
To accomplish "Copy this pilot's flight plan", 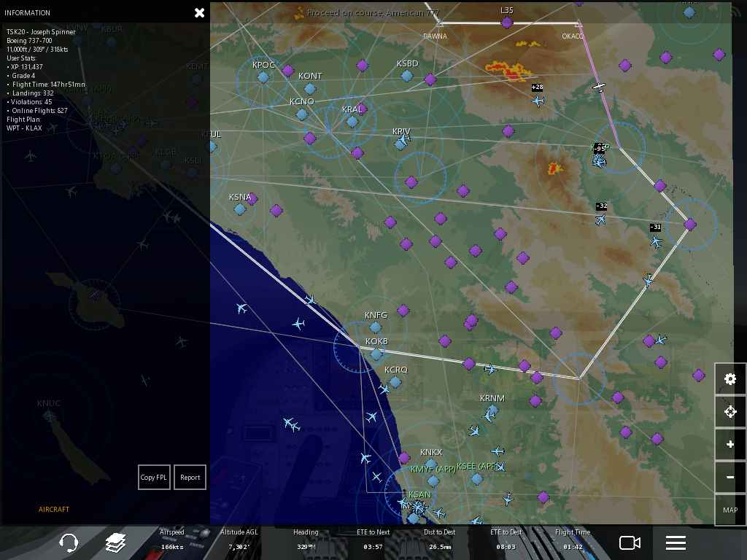I will point(154,477).
